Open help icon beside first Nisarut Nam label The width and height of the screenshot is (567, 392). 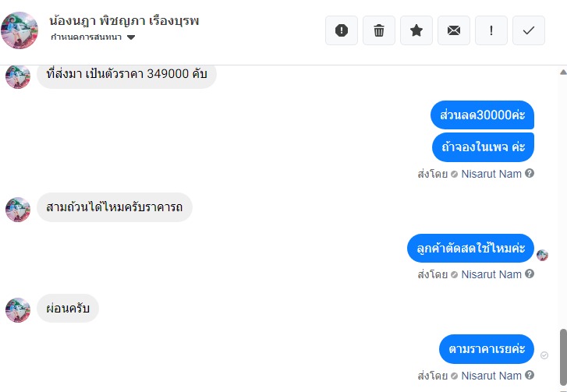coord(530,174)
